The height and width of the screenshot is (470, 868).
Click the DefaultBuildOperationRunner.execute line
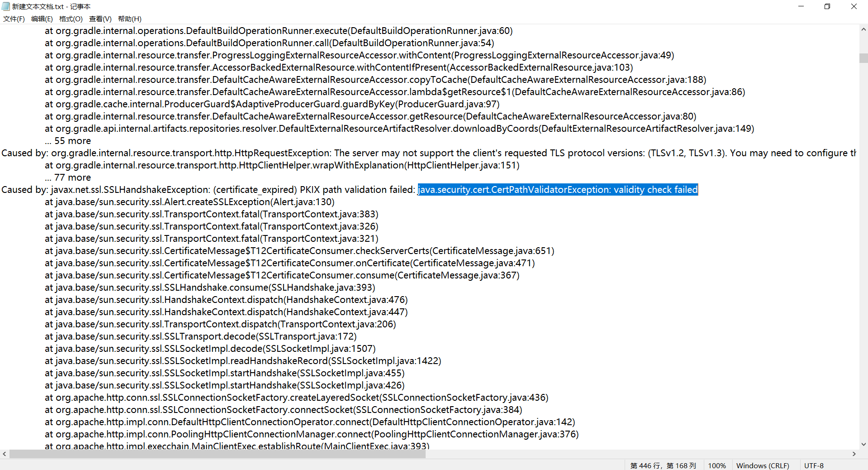pyautogui.click(x=279, y=31)
